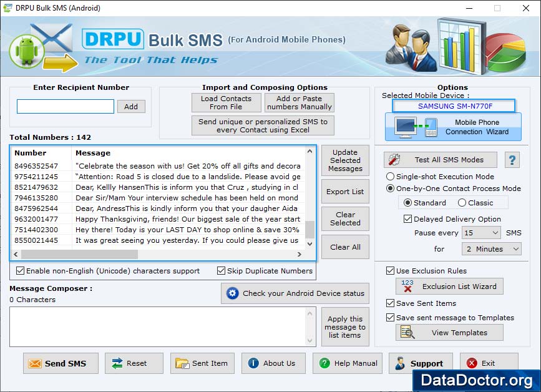Select row with number 7946135280
541x392 pixels.
click(158, 198)
